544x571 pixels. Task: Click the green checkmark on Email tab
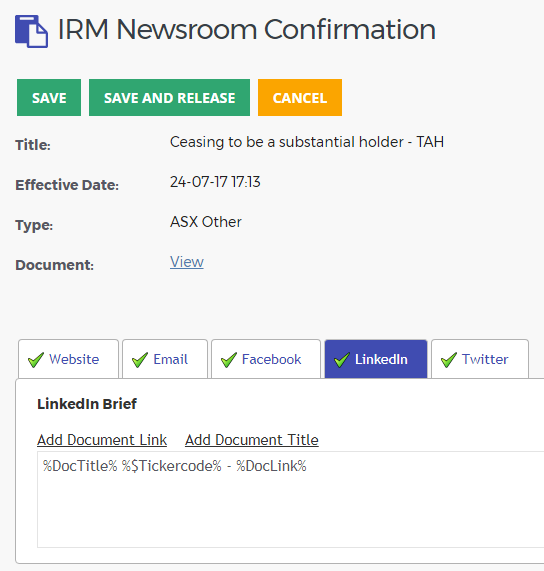(x=140, y=360)
